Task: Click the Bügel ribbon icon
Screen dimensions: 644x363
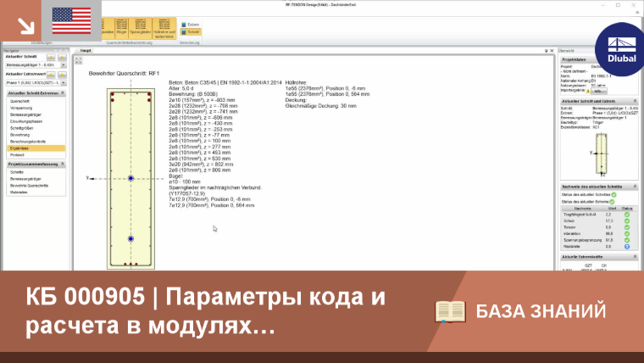Action: pyautogui.click(x=121, y=27)
